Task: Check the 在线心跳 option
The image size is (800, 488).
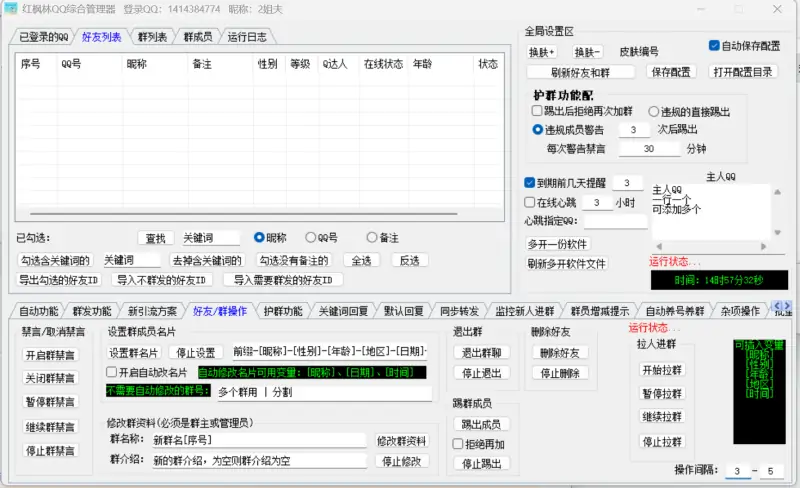Action: tap(530, 202)
